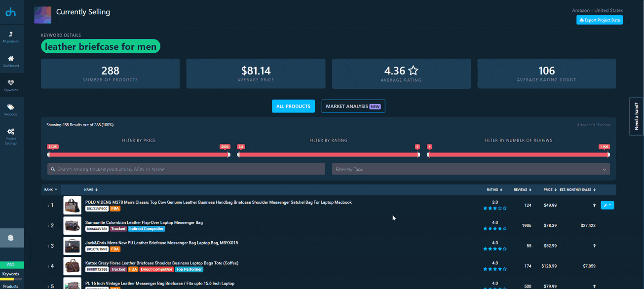Click the DataHawk logo icon
Image resolution: width=644 pixels, height=289 pixels.
click(x=10, y=12)
